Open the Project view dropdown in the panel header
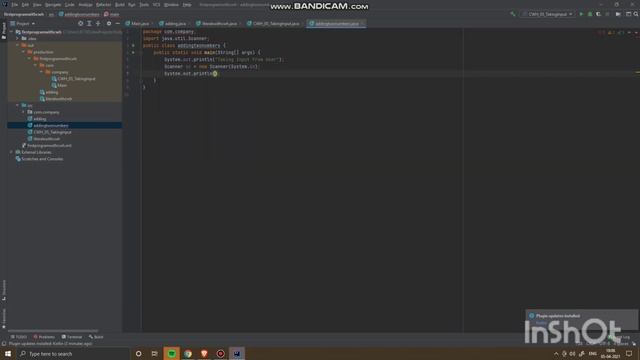This screenshot has width=640, height=360. pyautogui.click(x=22, y=24)
